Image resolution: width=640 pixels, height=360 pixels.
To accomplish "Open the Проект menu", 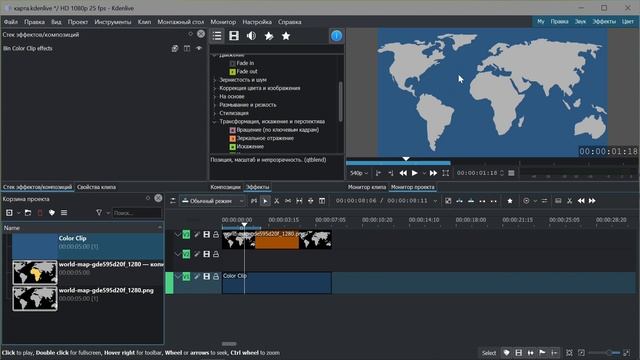I will [x=78, y=22].
